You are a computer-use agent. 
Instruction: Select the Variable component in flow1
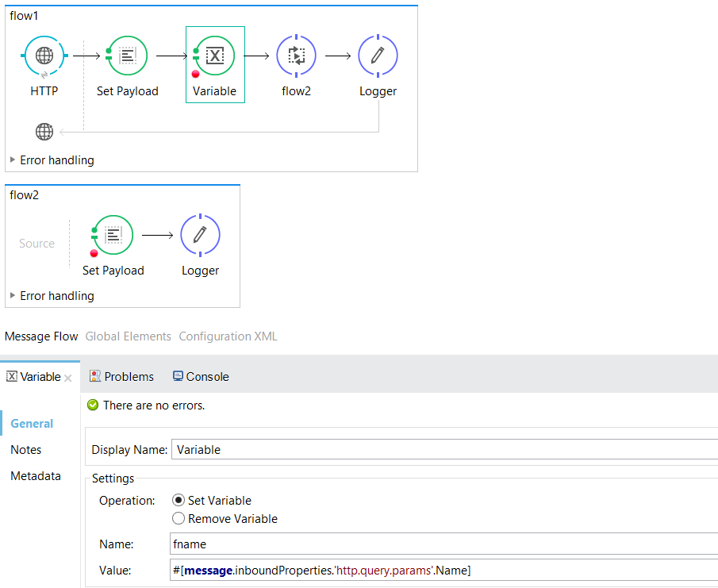point(215,56)
